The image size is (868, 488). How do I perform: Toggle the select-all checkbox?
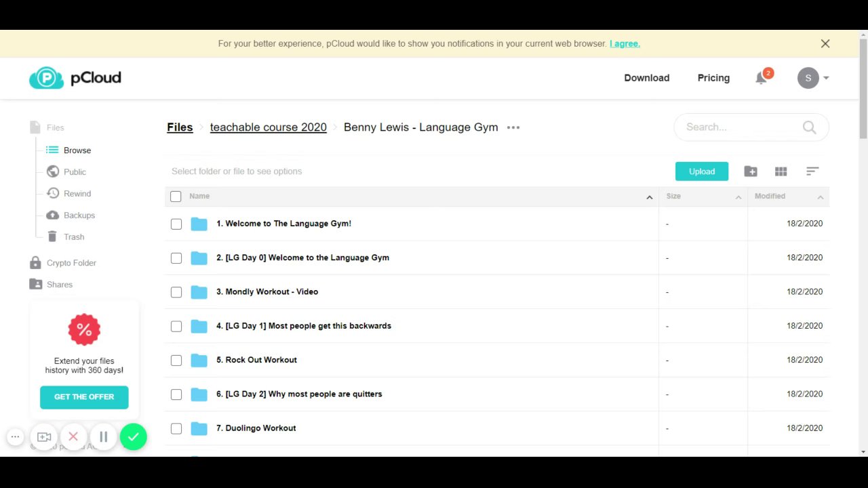176,197
